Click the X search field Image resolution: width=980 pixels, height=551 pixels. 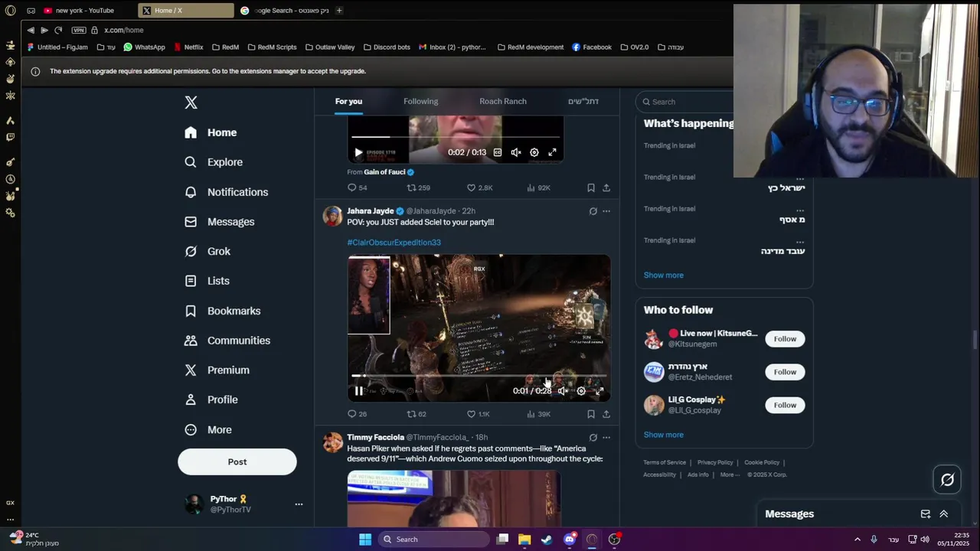pos(685,102)
